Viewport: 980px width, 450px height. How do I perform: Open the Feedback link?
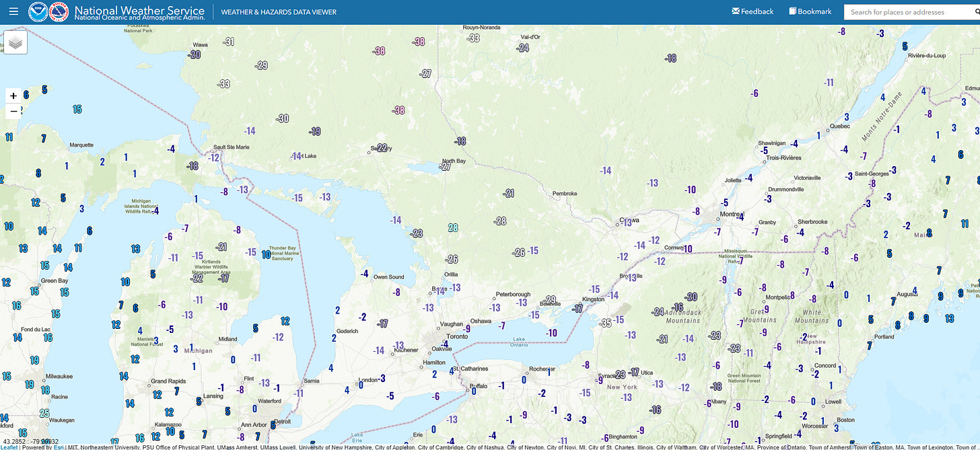(x=753, y=11)
